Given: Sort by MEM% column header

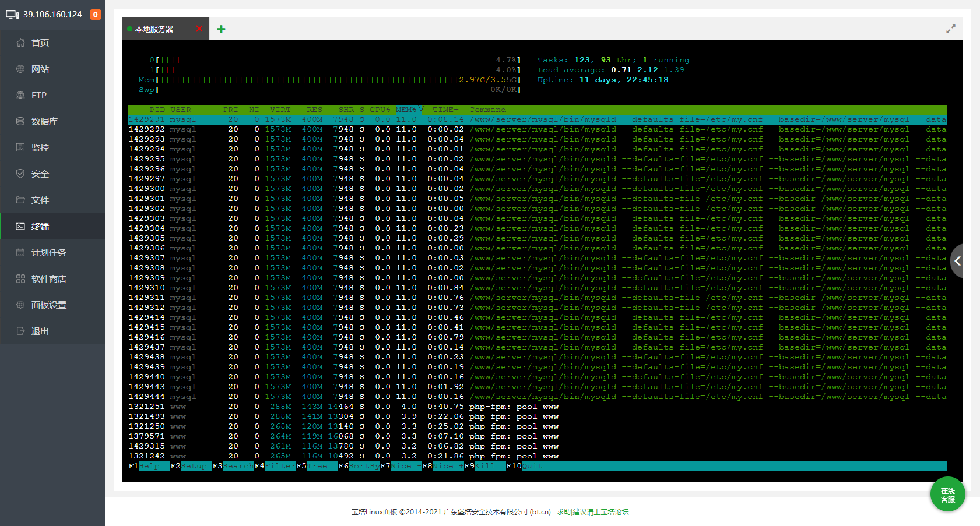Looking at the screenshot, I should coord(406,110).
